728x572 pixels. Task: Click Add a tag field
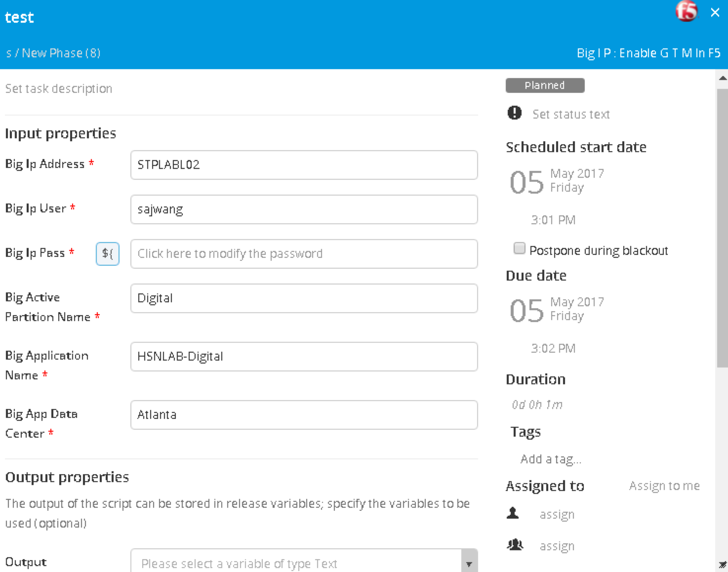551,459
